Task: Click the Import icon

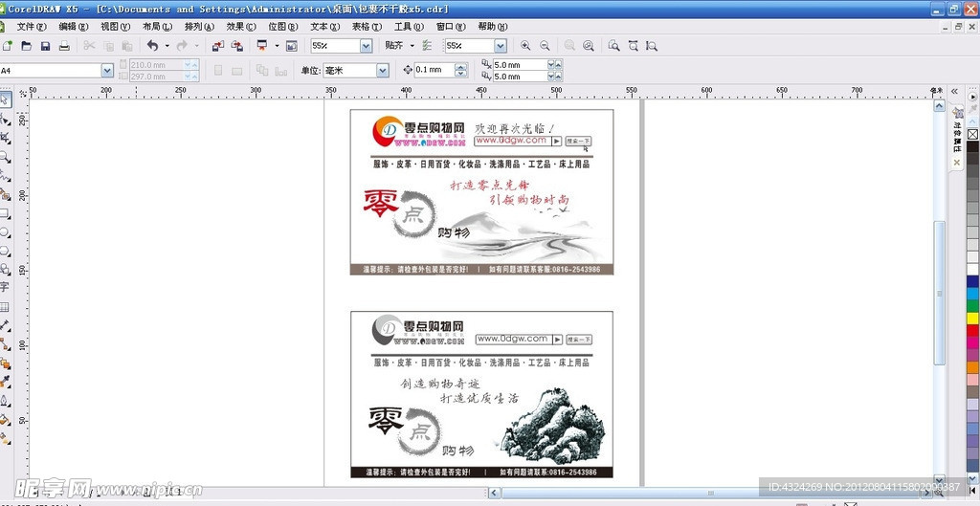Action: click(x=217, y=46)
